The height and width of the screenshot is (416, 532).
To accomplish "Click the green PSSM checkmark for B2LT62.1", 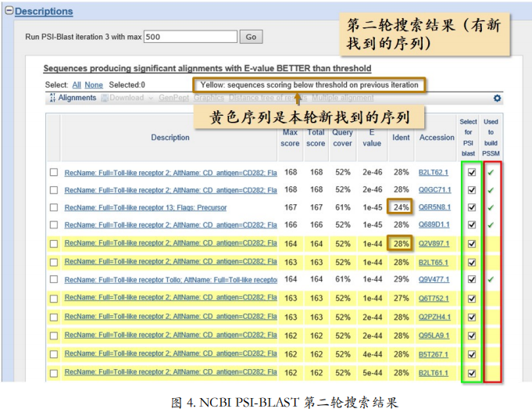I will [491, 173].
